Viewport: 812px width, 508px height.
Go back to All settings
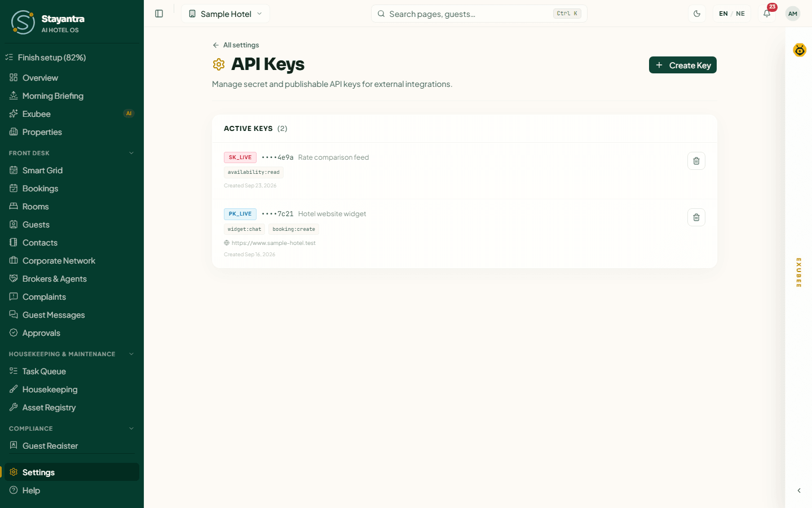(236, 45)
